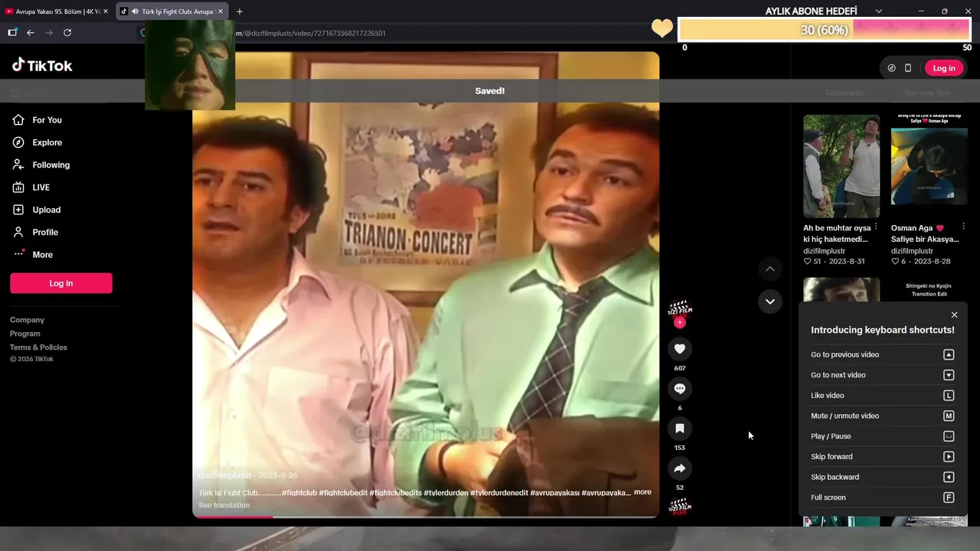Open the LIVE section
The width and height of the screenshot is (980, 551).
click(41, 187)
